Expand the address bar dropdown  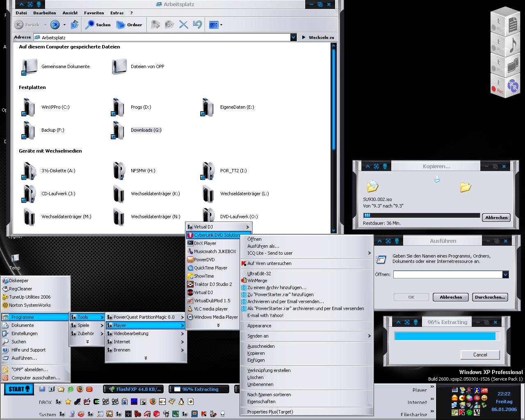click(x=293, y=37)
